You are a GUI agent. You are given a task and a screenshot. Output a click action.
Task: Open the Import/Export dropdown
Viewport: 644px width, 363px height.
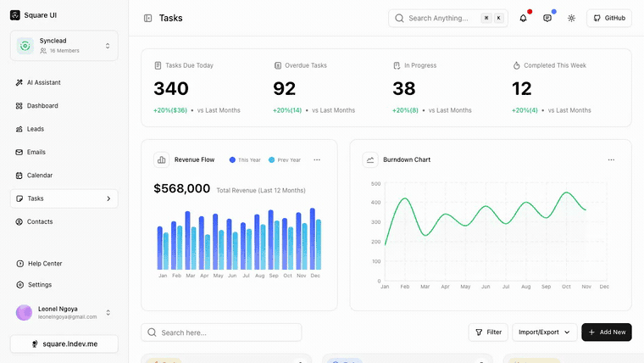click(544, 332)
